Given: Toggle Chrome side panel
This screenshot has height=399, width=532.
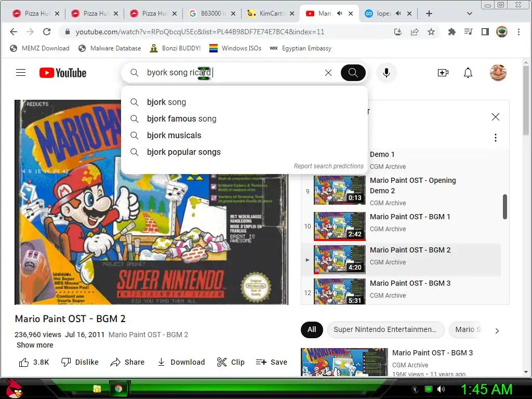Looking at the screenshot, I should click(x=485, y=32).
